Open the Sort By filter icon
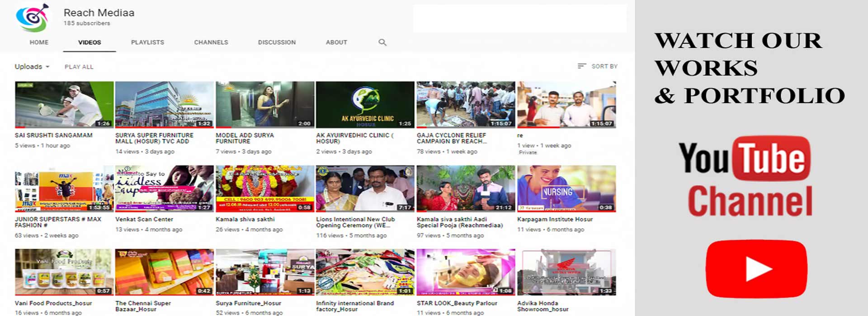Viewport: 868px width, 316px height. pos(582,66)
